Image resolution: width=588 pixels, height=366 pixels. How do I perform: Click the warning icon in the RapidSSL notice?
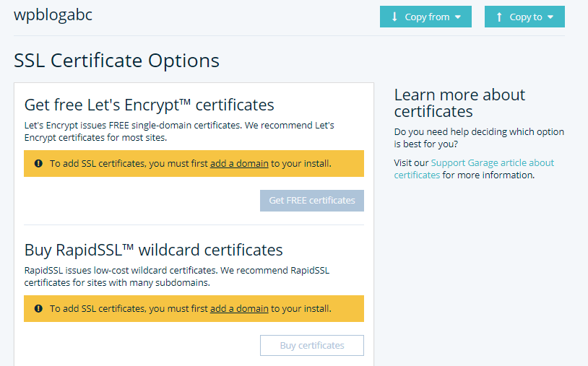click(38, 308)
